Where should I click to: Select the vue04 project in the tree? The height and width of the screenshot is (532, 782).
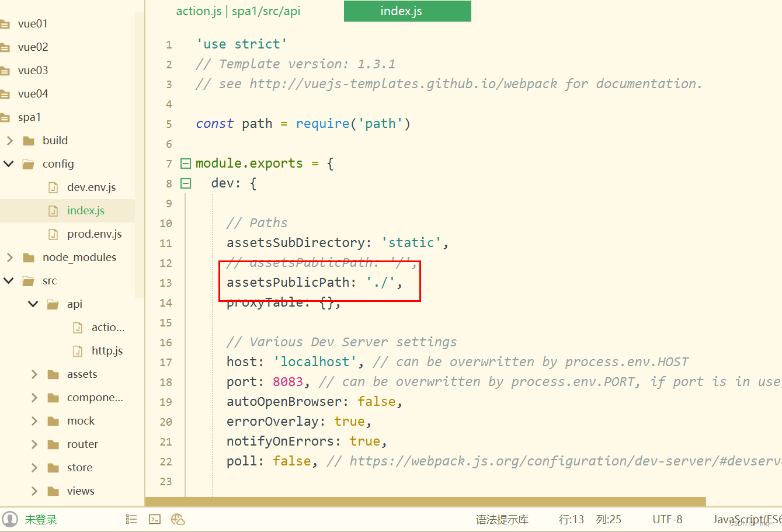[x=33, y=94]
